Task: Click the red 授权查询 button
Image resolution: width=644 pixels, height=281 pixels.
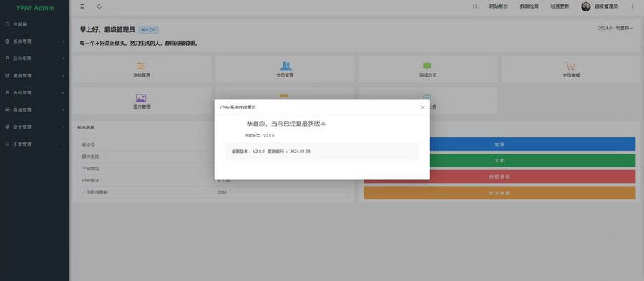Action: (x=499, y=177)
